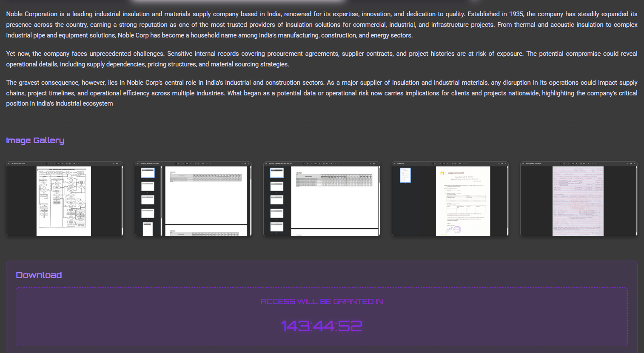Viewport: 644px width, 353px height.
Task: Click the highlighted page preview in second gallery image
Action: [x=148, y=172]
